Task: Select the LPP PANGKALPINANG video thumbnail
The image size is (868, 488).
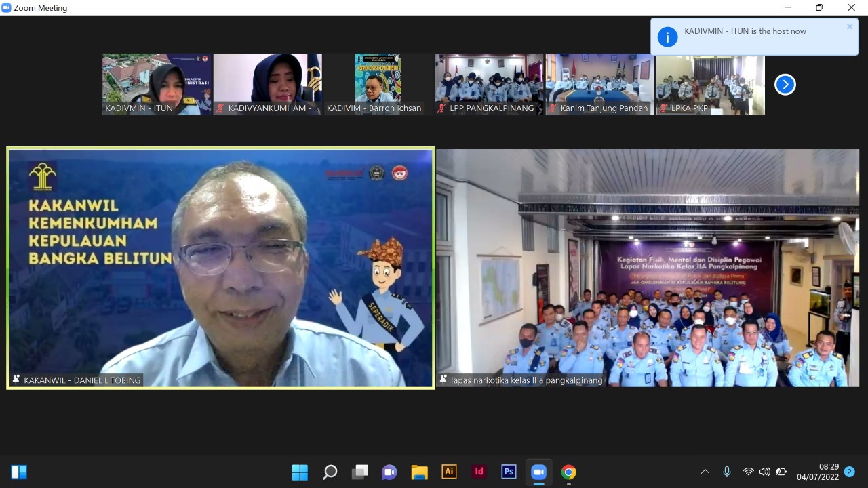Action: tap(489, 84)
